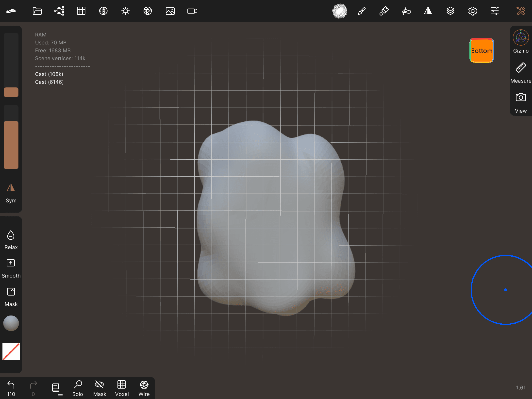Click the Undo button
This screenshot has width=532, height=399.
(11, 388)
